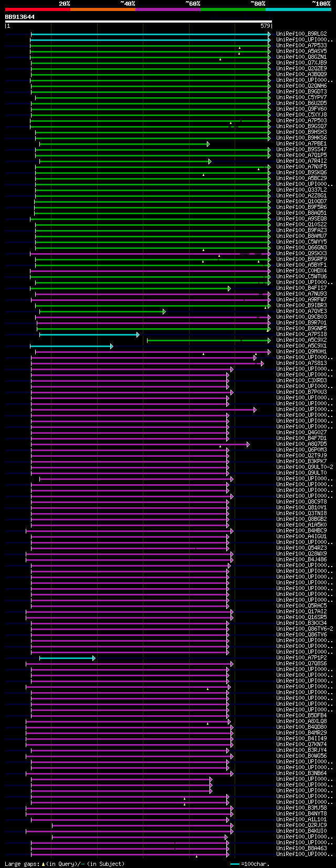Click the cyan ~100% legend segment
This screenshot has width=336, height=868.
pyautogui.click(x=298, y=9)
